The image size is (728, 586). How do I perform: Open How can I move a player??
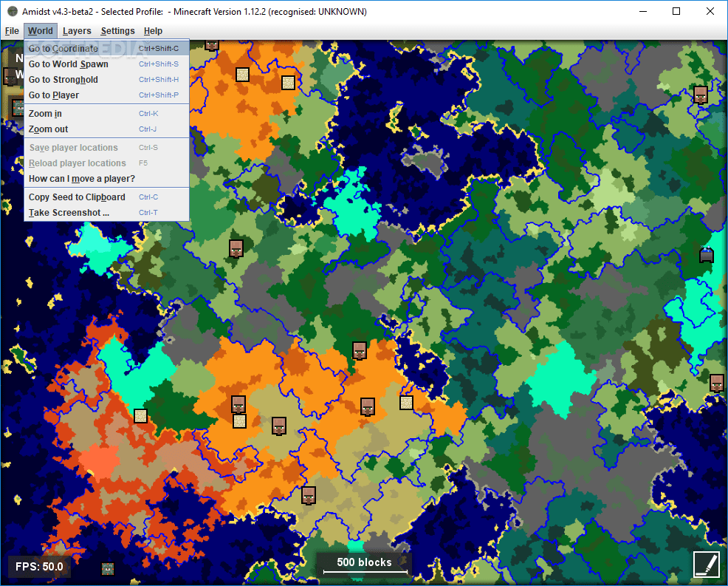pos(107,179)
